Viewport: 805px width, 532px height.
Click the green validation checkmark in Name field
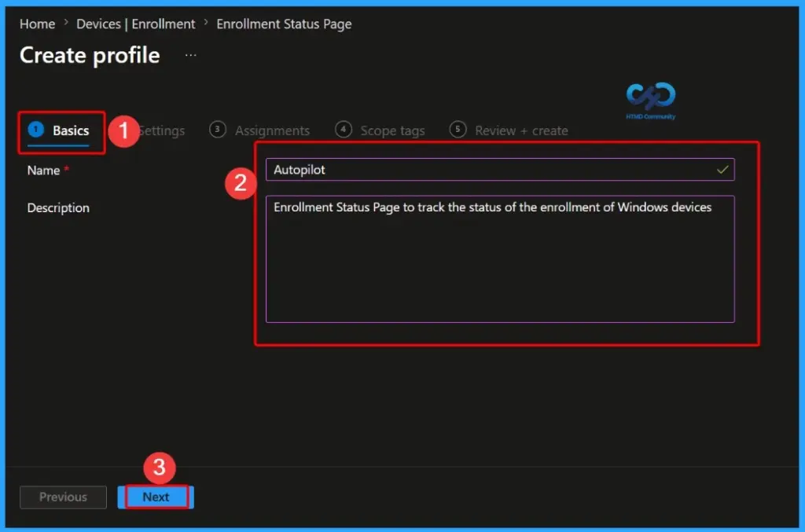click(x=722, y=170)
